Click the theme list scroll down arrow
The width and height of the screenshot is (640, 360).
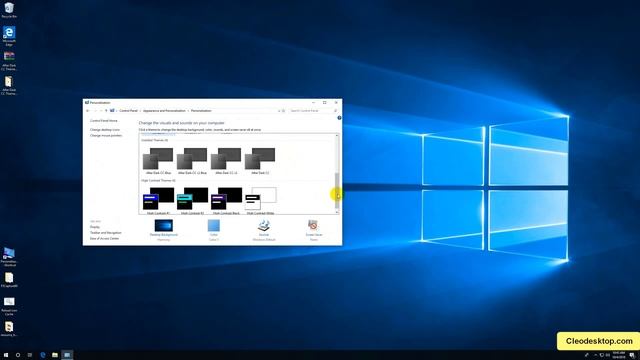(337, 212)
